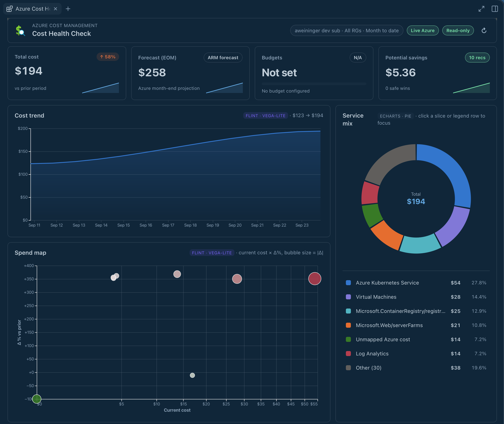The height and width of the screenshot is (424, 504).
Task: Click the scope pill 'aweininger dev sub · All RGs'
Action: pyautogui.click(x=346, y=30)
